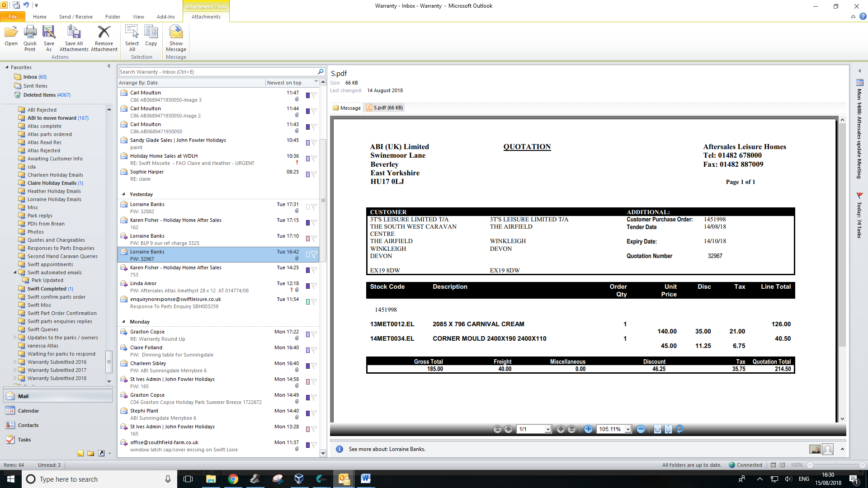
Task: Switch to the Message attachment tab
Action: (347, 108)
